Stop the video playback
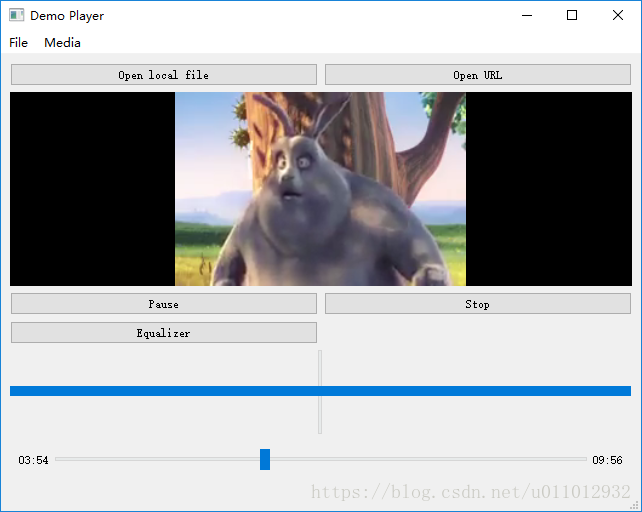The width and height of the screenshot is (642, 512). [478, 304]
